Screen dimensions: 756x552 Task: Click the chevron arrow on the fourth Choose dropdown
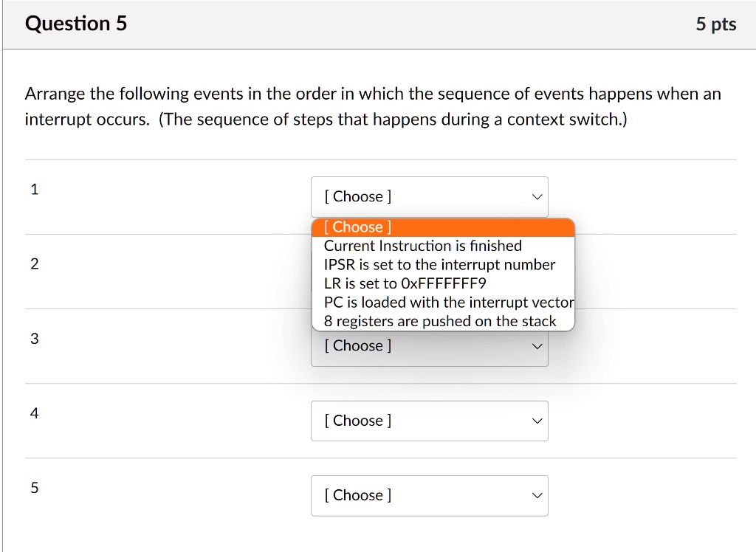(537, 421)
